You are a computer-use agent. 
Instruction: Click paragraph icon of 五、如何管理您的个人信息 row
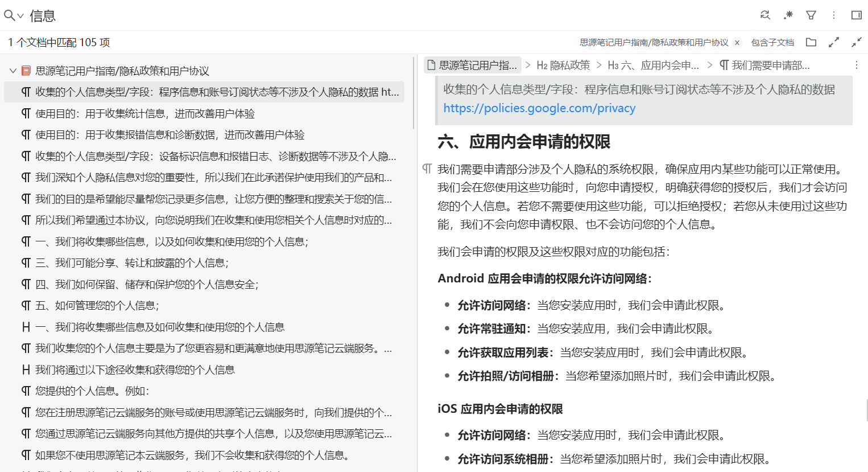point(26,306)
